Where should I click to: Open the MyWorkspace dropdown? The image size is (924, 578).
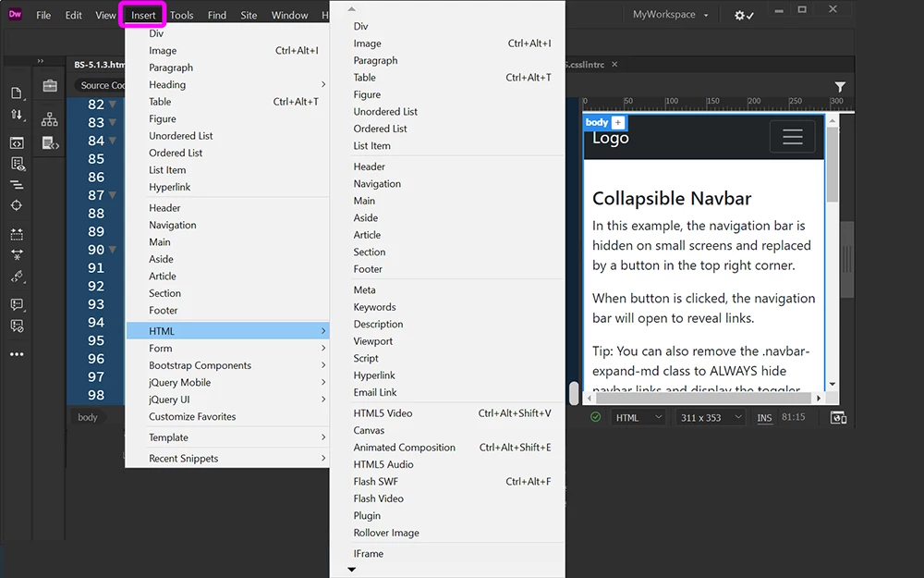click(670, 15)
